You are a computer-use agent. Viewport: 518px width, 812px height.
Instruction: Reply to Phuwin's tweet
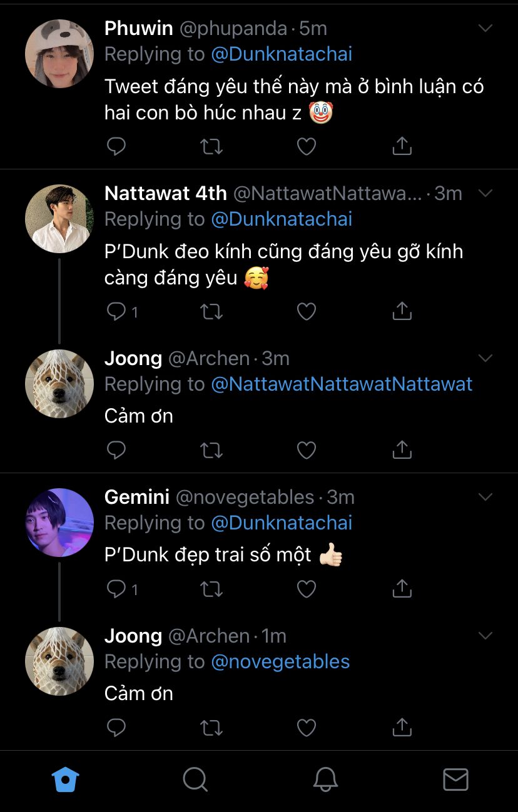[116, 146]
